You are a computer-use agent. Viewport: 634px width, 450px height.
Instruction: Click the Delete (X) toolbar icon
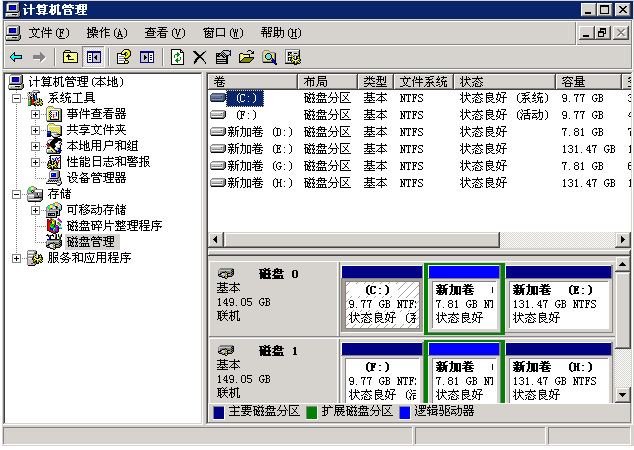tap(200, 57)
